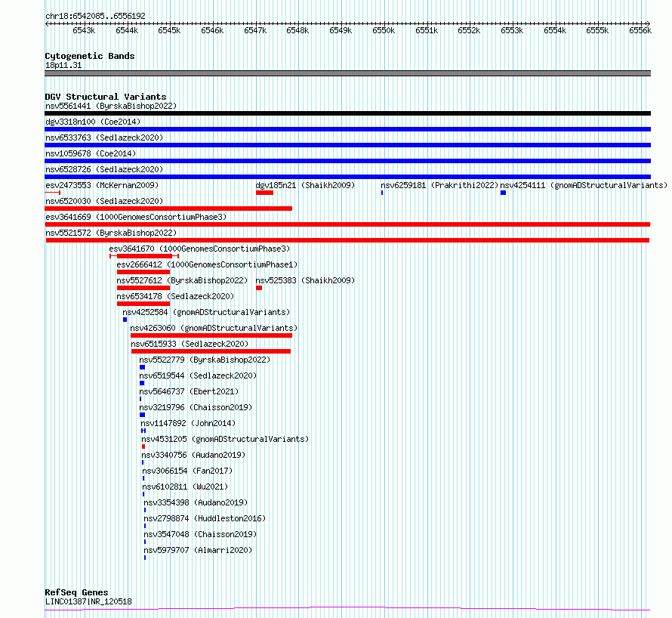Click the red esv3641669 feature bar
This screenshot has height=618, width=672.
347,224
